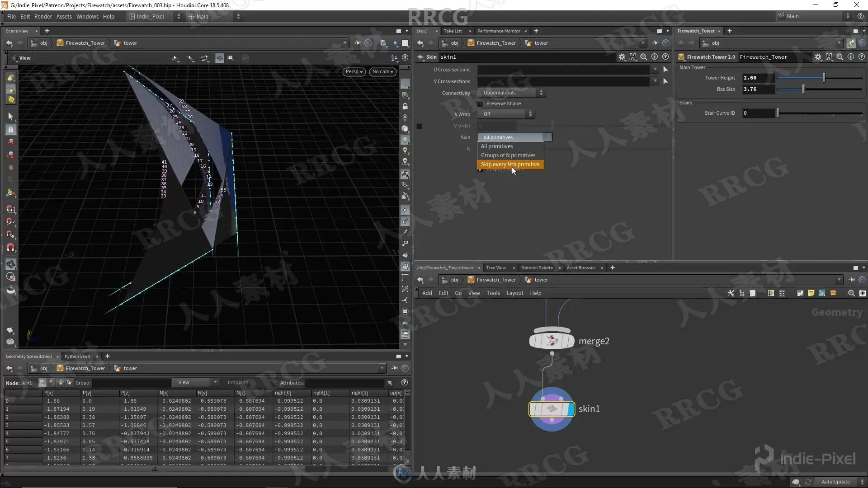The height and width of the screenshot is (488, 868).
Task: Click the skin1 node icon
Action: [x=552, y=409]
